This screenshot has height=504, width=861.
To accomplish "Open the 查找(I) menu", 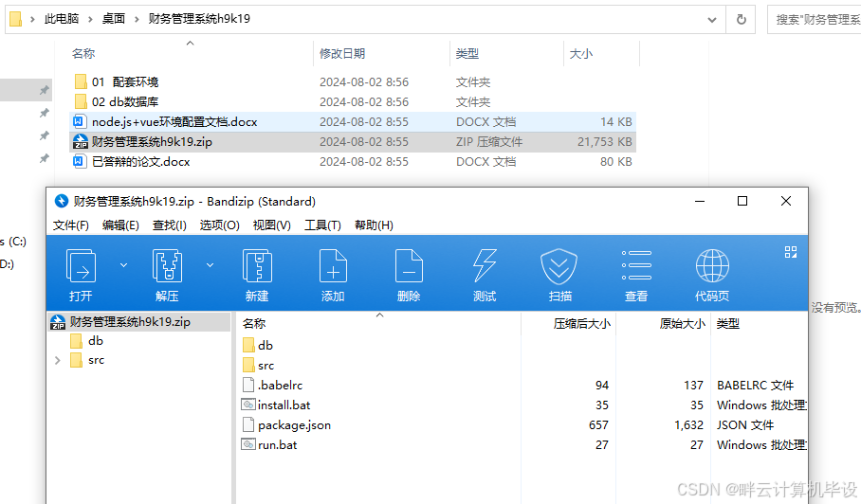I will [x=169, y=225].
